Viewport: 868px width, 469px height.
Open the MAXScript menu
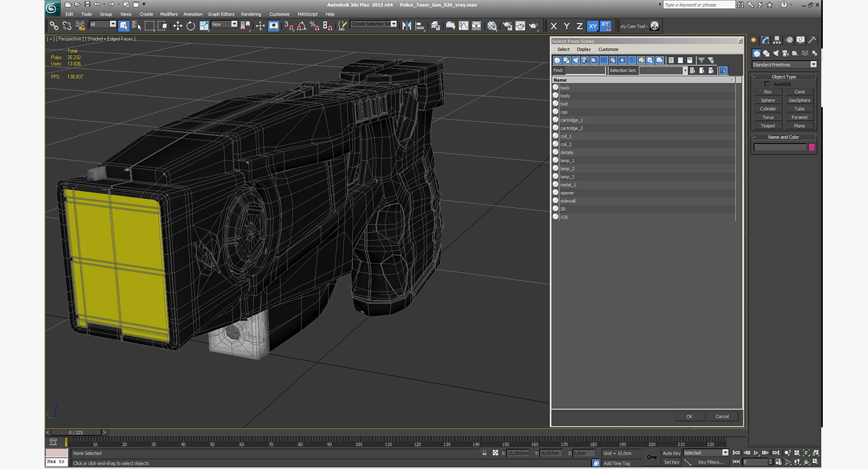pos(307,14)
